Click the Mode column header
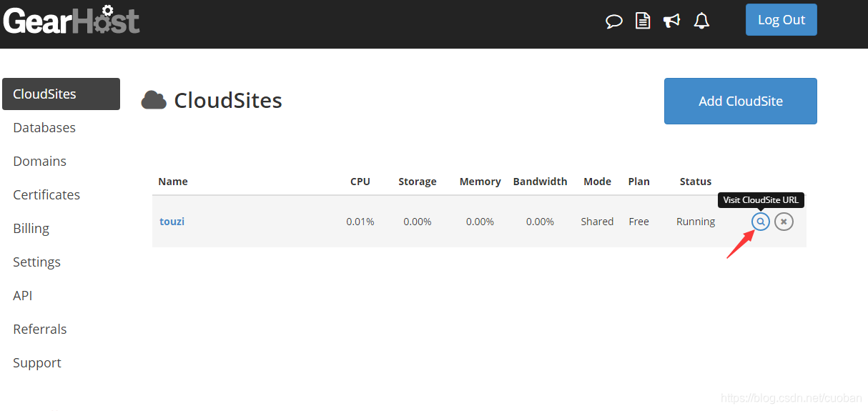Viewport: 868px width, 411px height. [597, 182]
